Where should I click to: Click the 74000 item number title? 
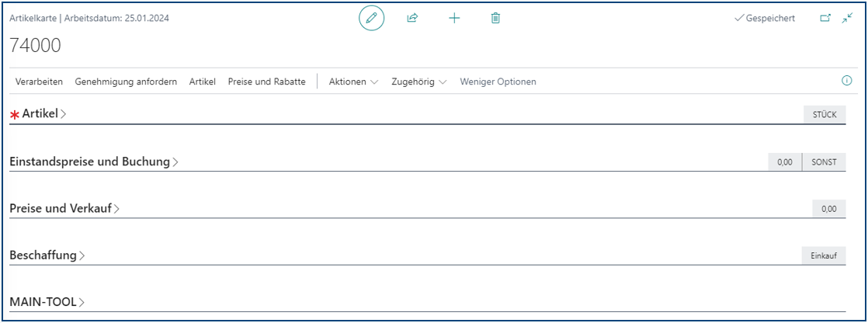pyautogui.click(x=36, y=46)
